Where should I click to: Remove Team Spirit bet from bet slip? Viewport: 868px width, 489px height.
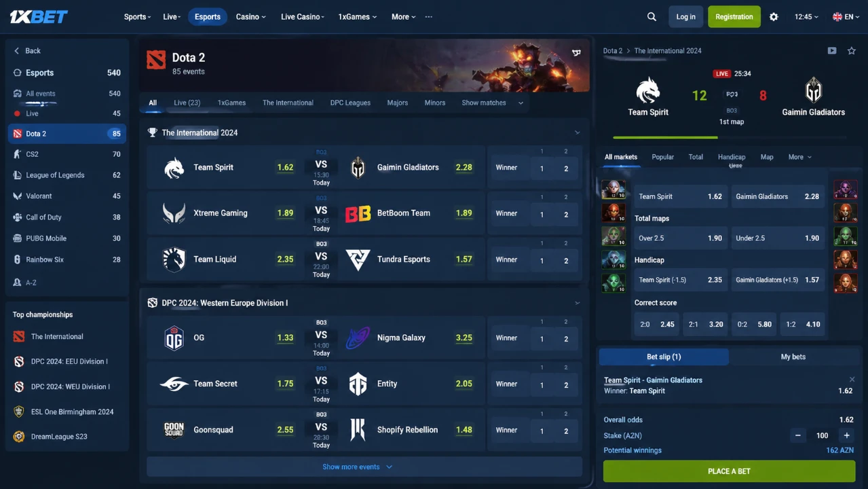852,380
